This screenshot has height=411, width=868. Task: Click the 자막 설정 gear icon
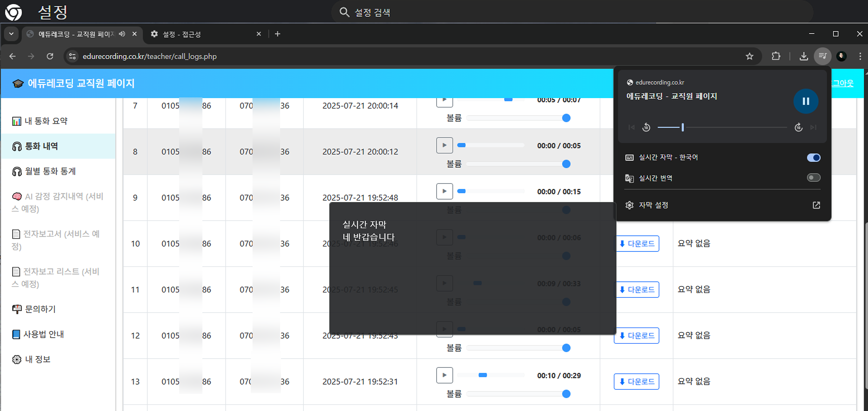629,205
